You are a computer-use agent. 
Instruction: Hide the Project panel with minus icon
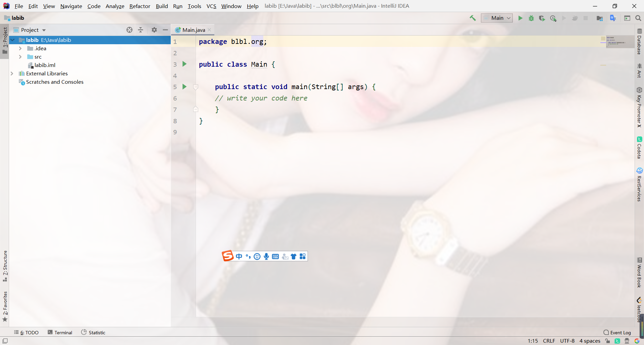click(165, 30)
